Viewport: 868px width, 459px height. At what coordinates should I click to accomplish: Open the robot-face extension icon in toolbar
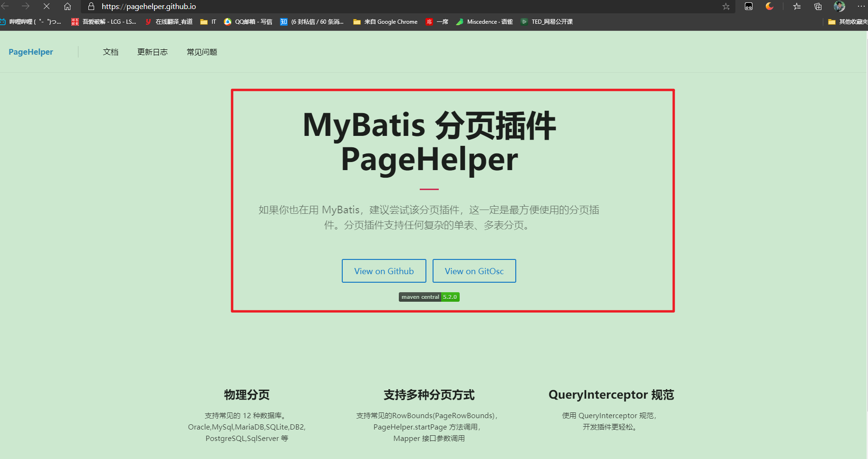point(749,6)
